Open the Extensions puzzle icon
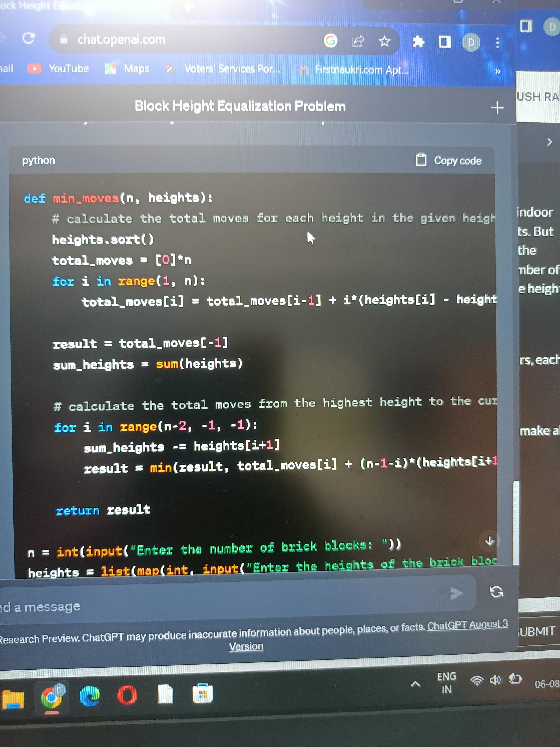Viewport: 560px width, 747px height. pyautogui.click(x=418, y=42)
